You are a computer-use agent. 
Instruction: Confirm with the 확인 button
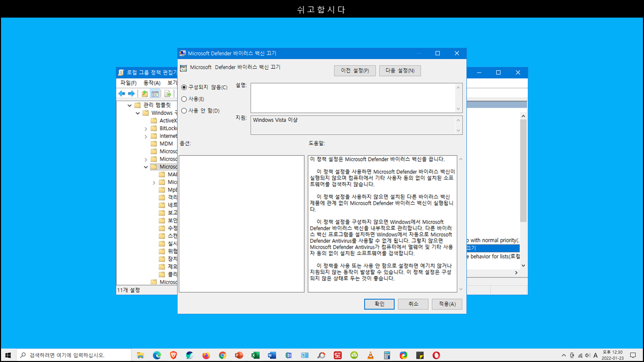click(x=379, y=304)
